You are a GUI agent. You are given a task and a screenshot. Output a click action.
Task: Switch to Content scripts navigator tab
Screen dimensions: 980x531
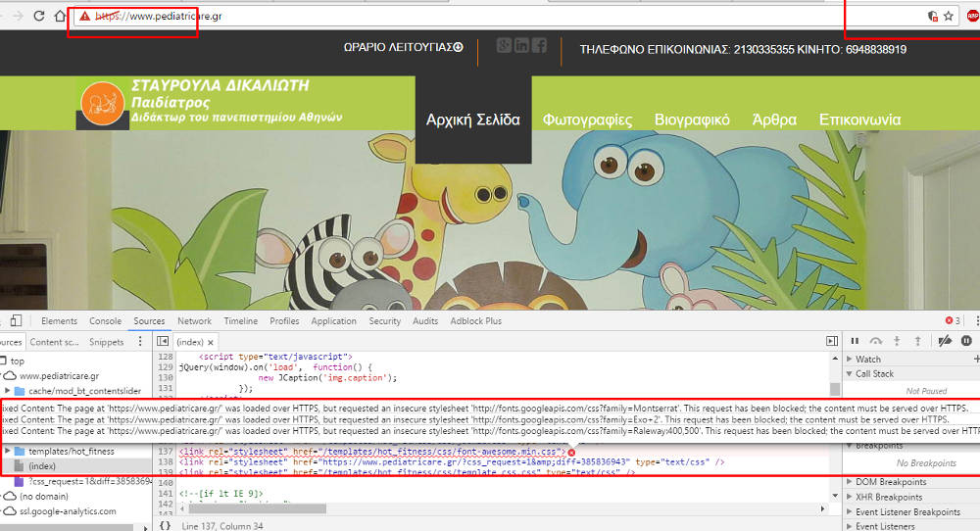coord(54,342)
